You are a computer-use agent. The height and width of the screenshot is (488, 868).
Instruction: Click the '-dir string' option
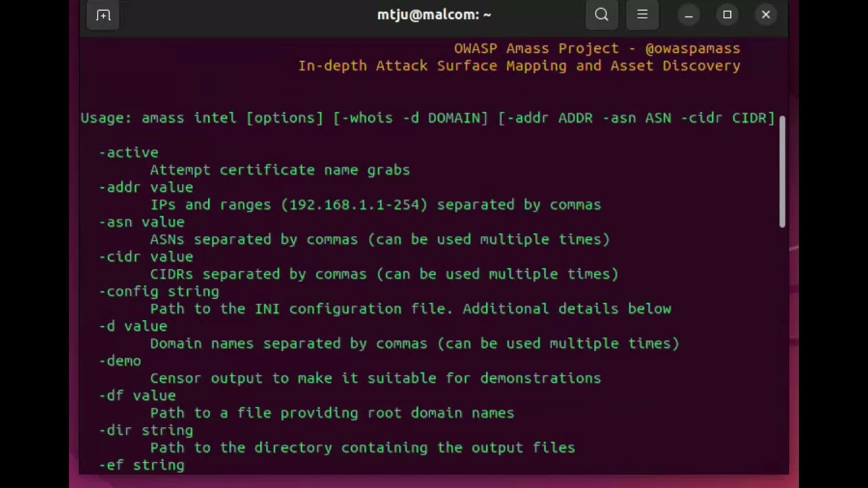(146, 430)
